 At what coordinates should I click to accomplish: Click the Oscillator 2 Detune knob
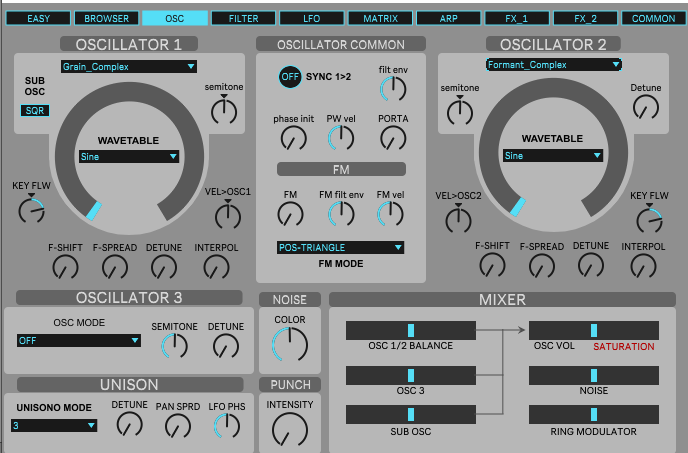(646, 111)
